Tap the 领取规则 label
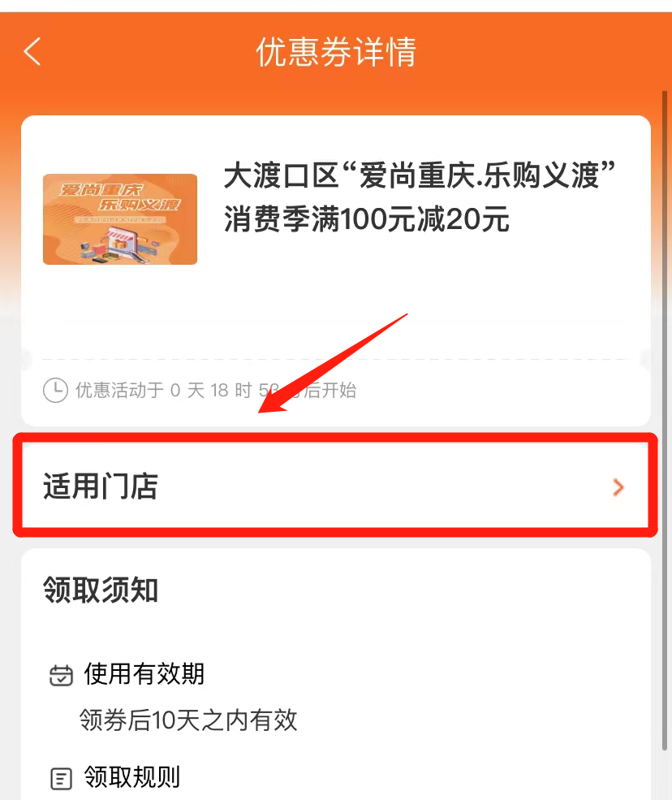 tap(132, 777)
